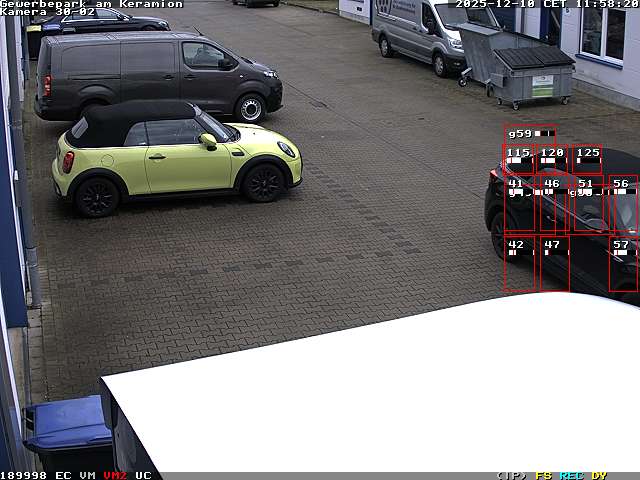Select motion detection box 115
This screenshot has height=480, width=640.
[x=519, y=159]
